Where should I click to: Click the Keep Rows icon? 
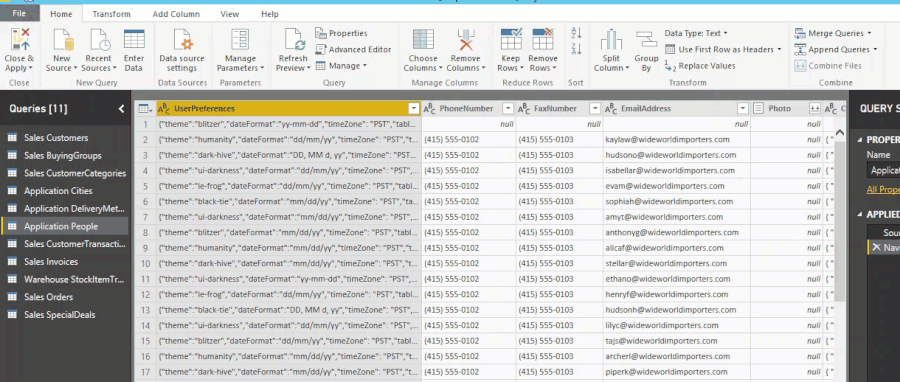pos(511,39)
